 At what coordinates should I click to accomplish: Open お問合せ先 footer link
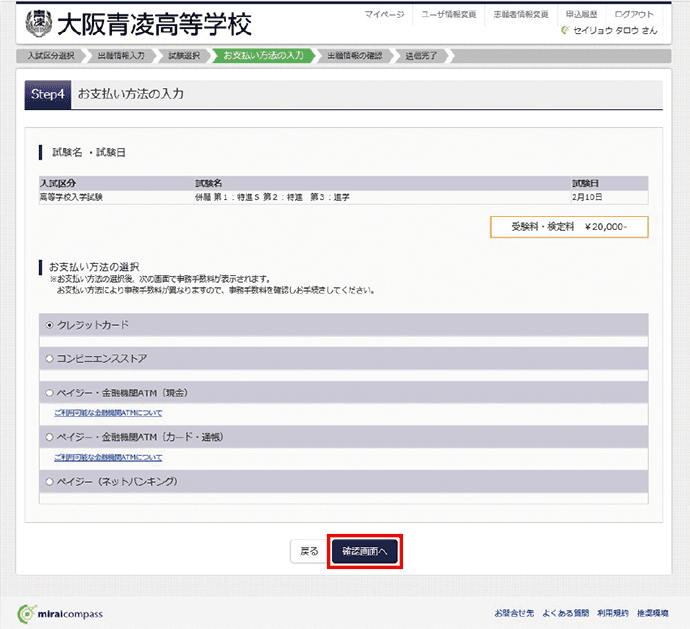click(x=514, y=613)
